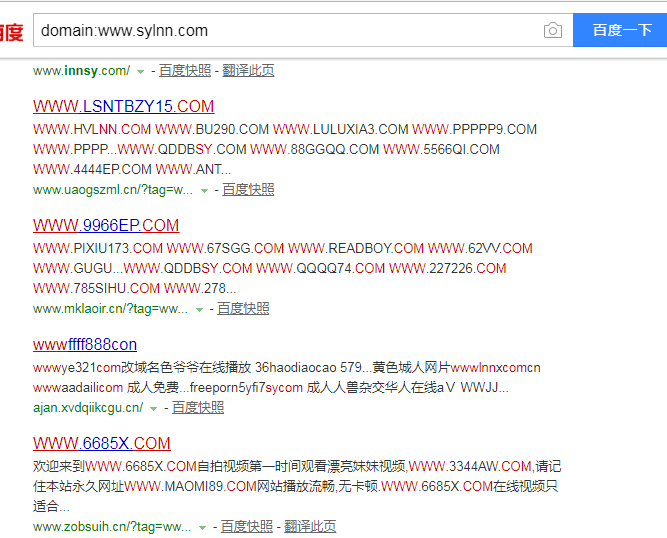
Task: Click the snippet line starting WWW.4444EP.COM
Action: (x=132, y=169)
